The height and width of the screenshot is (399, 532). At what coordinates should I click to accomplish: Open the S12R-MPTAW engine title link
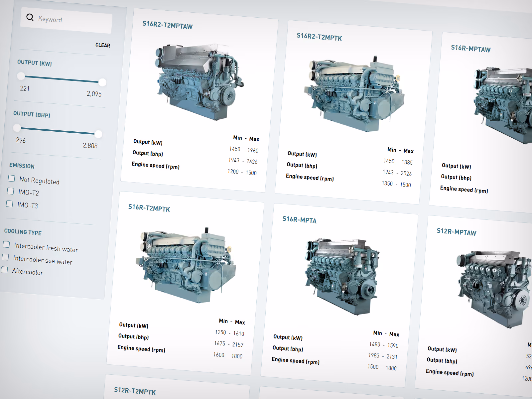click(x=457, y=232)
